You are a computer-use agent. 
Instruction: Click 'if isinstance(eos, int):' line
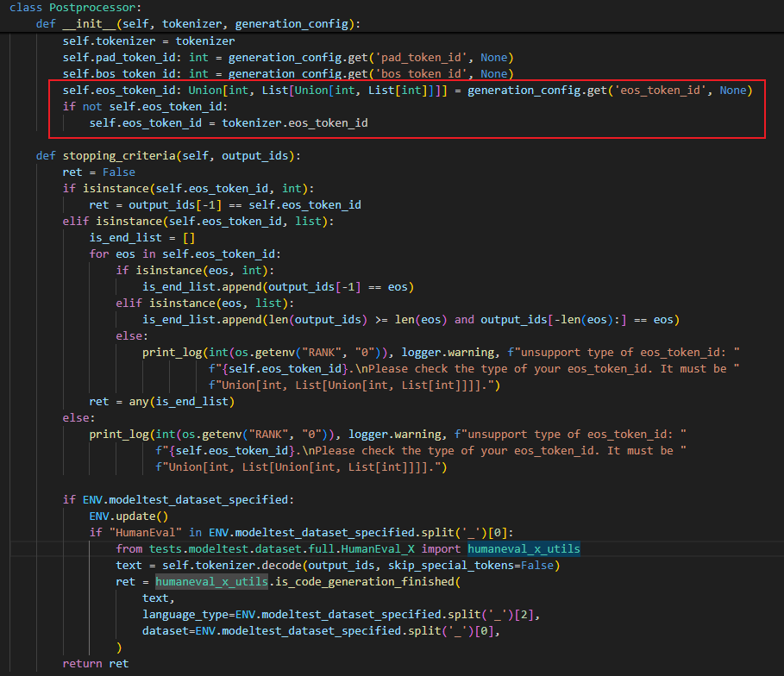click(x=195, y=271)
